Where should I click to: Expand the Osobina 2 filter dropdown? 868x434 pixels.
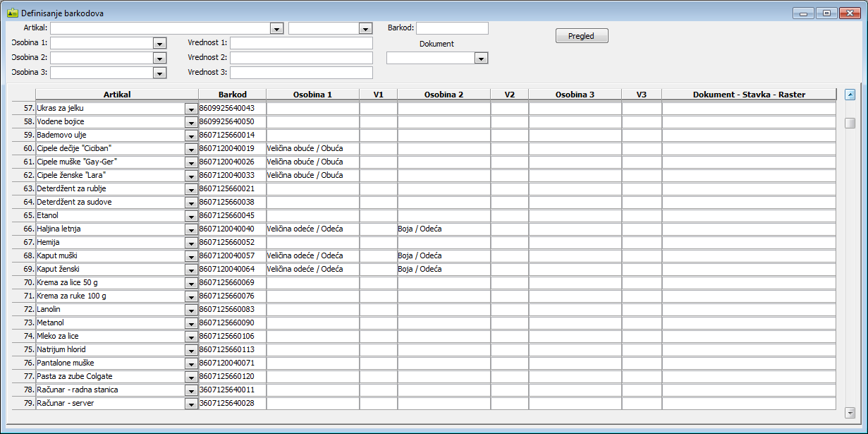[x=159, y=58]
